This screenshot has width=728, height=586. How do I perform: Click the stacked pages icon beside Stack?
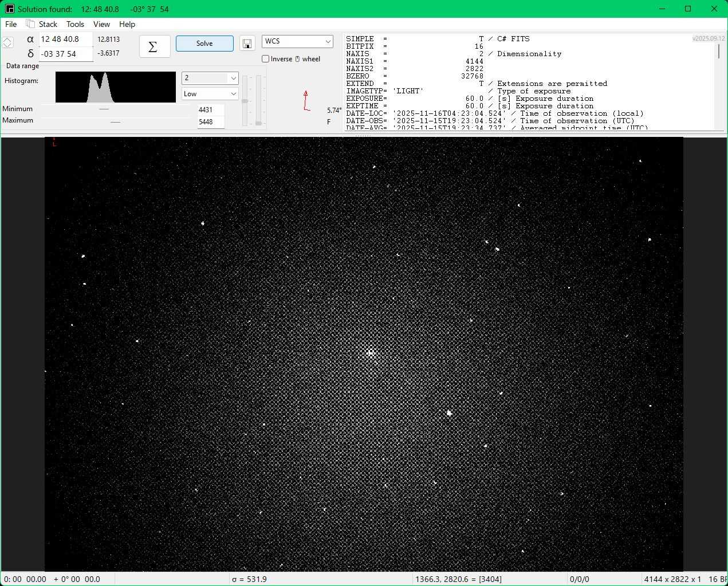(30, 24)
